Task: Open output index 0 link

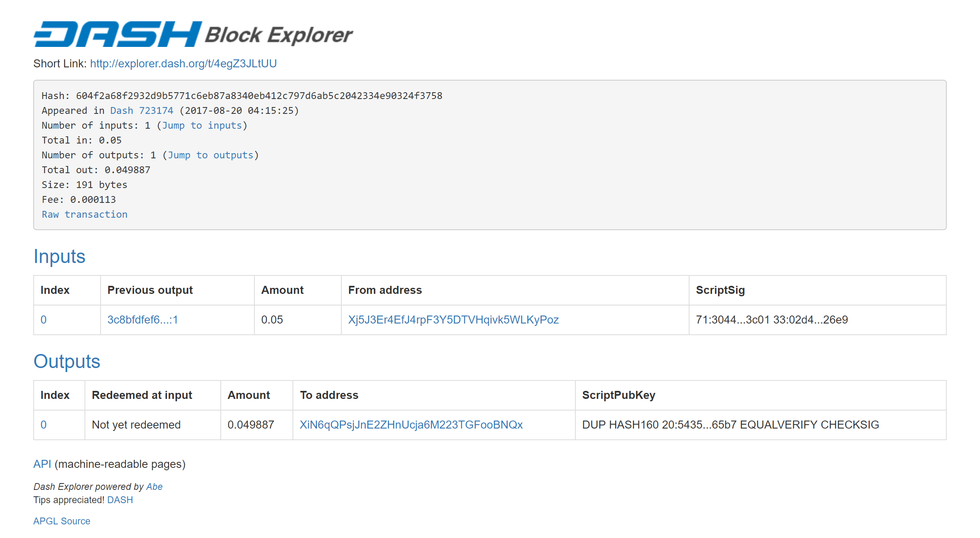Action: [x=44, y=425]
